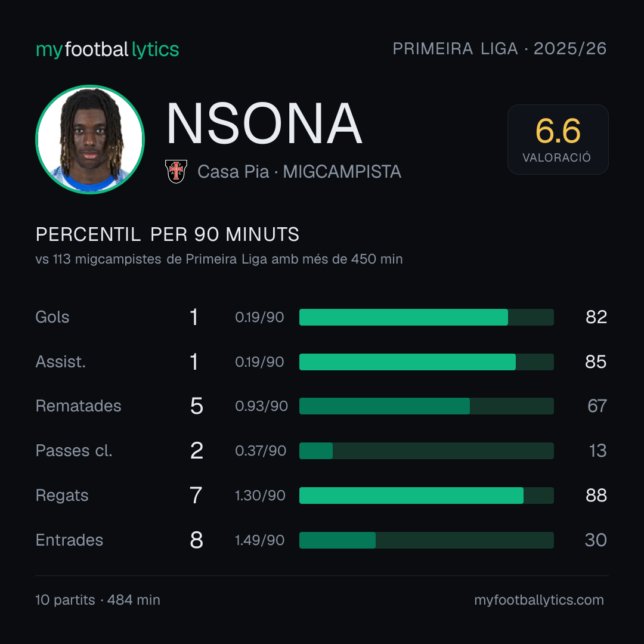This screenshot has height=644, width=644.
Task: Click the NSONA player name heading
Action: click(x=264, y=123)
